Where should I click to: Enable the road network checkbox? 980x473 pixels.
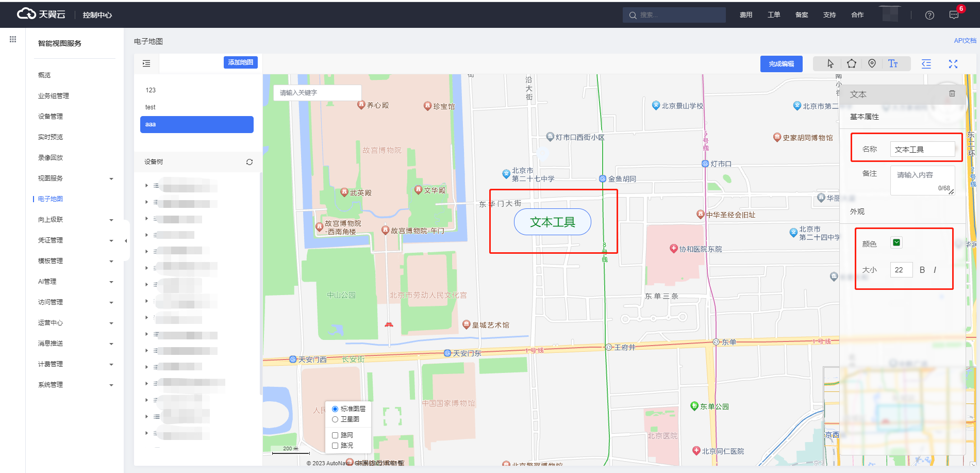point(335,435)
